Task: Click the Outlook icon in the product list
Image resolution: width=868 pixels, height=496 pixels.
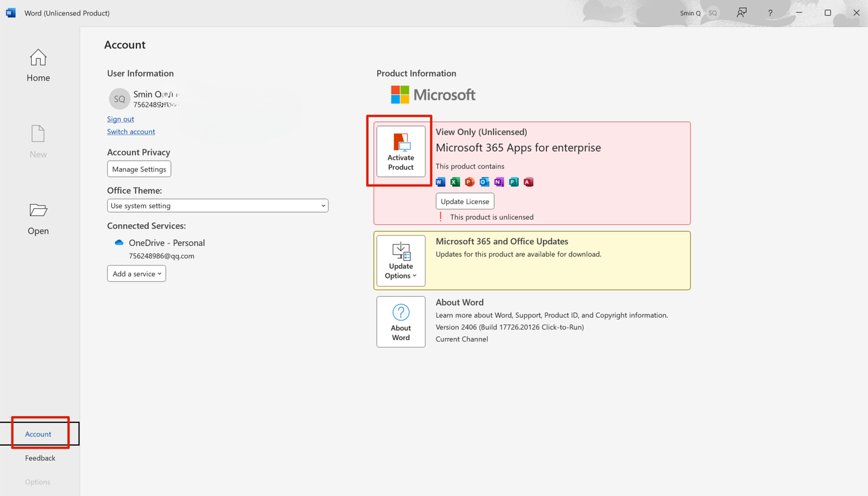Action: 484,182
